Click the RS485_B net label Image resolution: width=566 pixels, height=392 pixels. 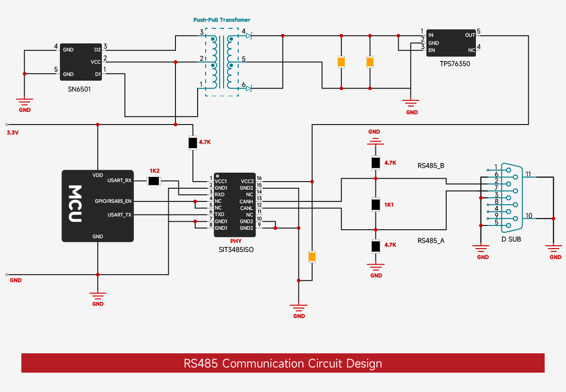431,166
